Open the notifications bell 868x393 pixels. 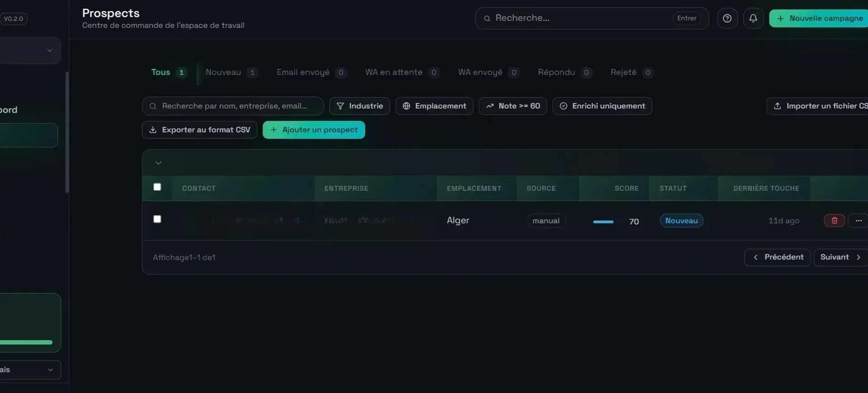coord(753,19)
